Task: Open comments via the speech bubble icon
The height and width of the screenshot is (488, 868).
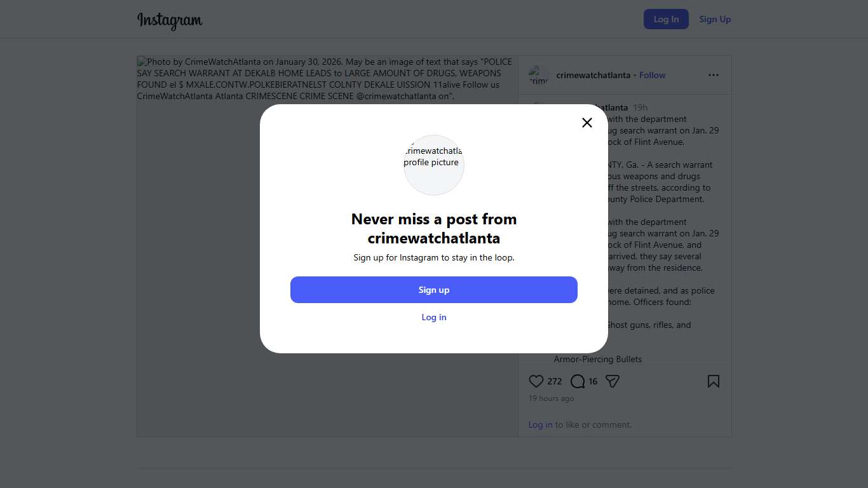Action: tap(577, 381)
